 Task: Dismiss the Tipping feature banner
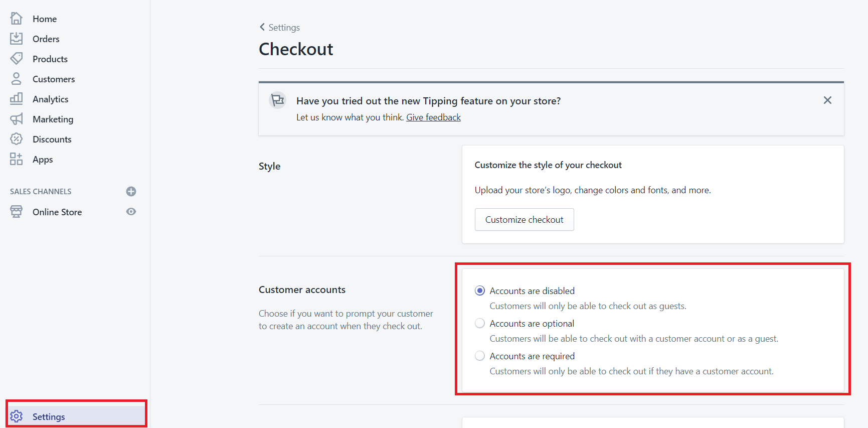click(x=827, y=100)
